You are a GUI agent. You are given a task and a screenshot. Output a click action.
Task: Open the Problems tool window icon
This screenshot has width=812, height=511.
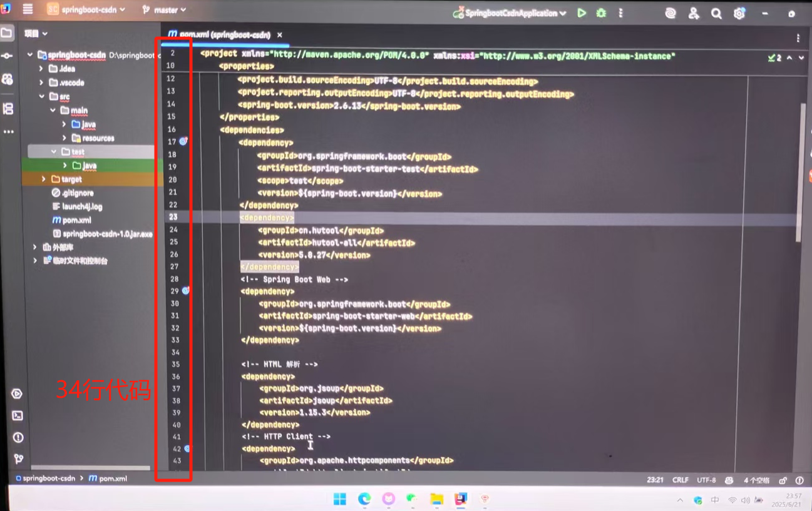[x=18, y=437]
